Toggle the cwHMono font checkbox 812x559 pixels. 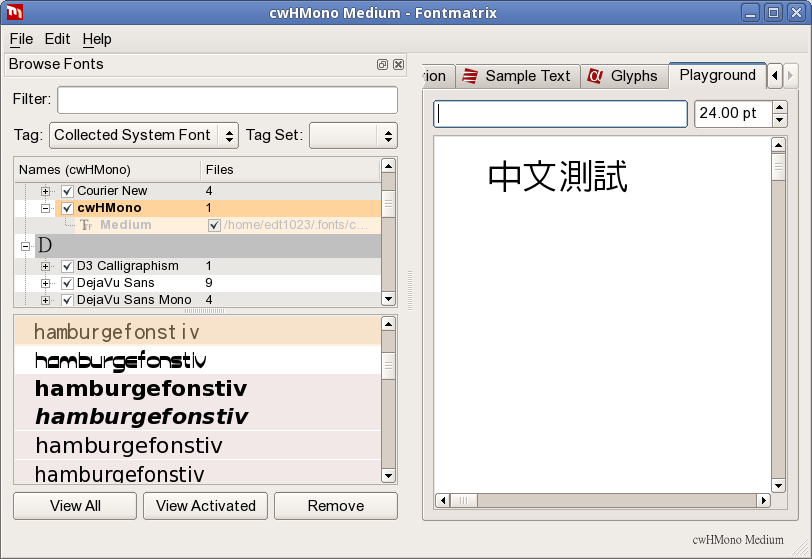pos(67,208)
